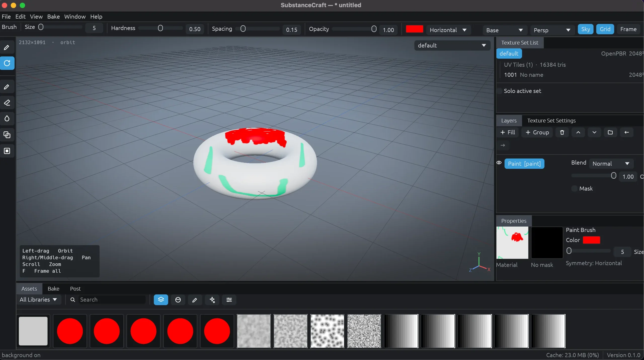
Task: Filter assets by the sliders filter icon
Action: tap(229, 300)
